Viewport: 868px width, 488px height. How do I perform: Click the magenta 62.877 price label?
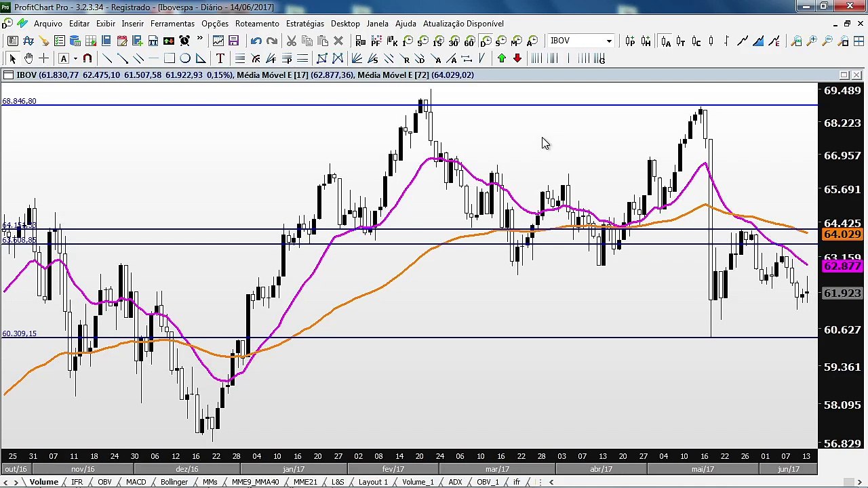[842, 266]
